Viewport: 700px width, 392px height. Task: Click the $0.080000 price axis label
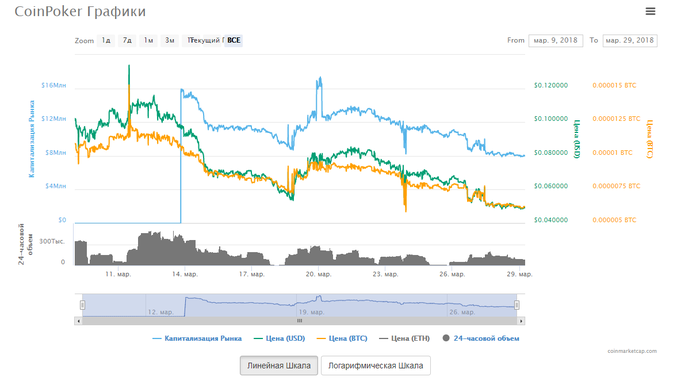pos(551,153)
